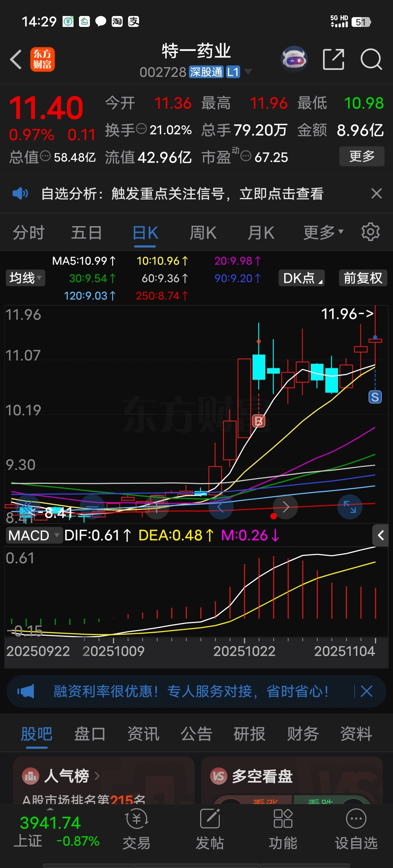Screen dimensions: 393x868
Task: Switch to 财务 tab
Action: pos(303,734)
